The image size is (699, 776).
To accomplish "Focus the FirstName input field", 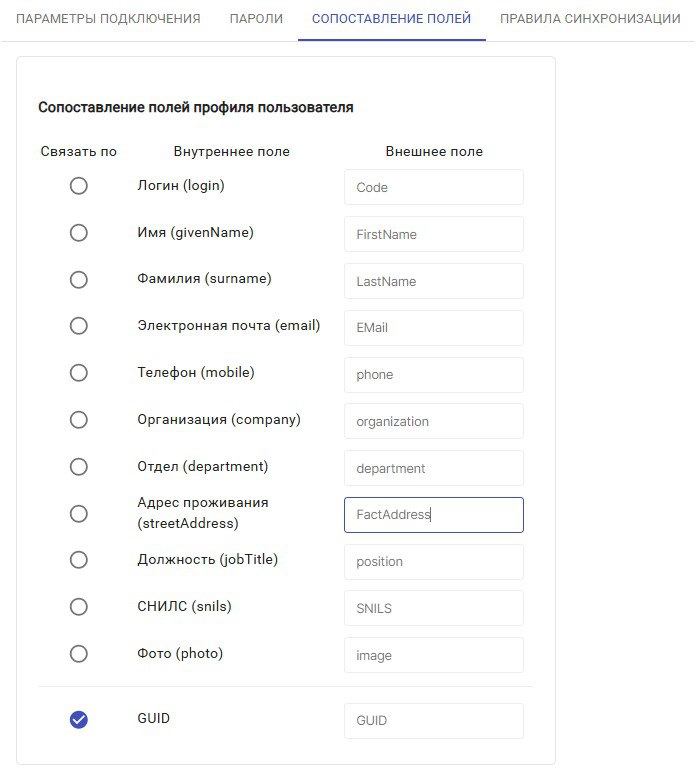I will [x=434, y=234].
